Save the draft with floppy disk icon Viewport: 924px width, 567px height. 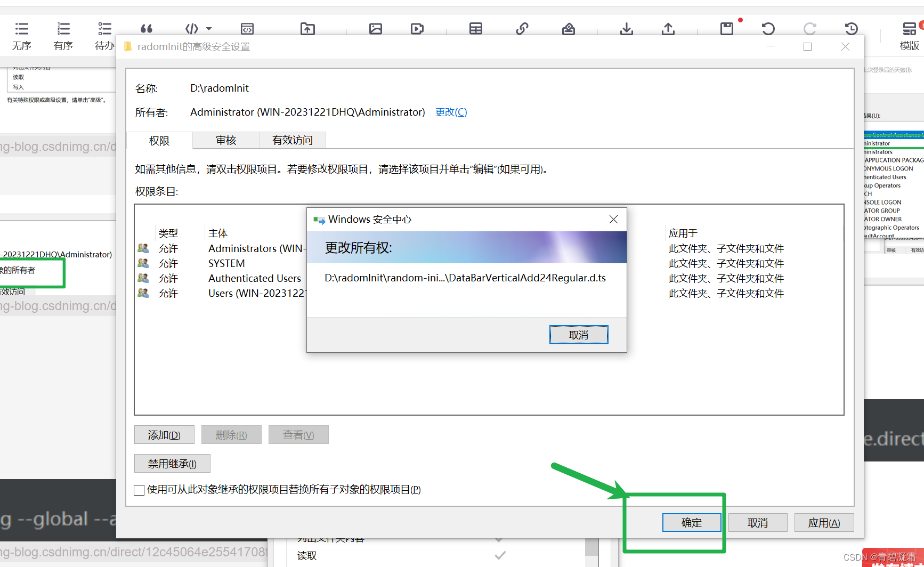(727, 28)
